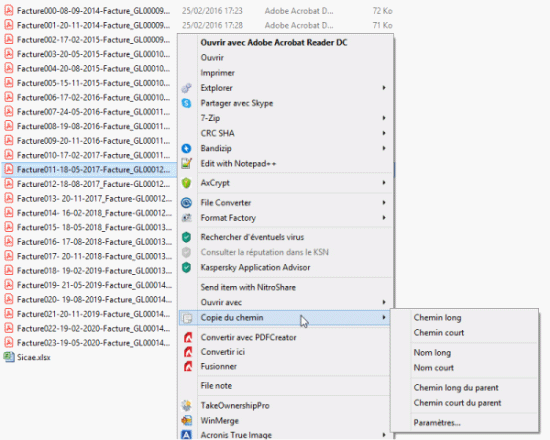Expand the CRC SHA submenu arrow
The image size is (550, 440).
point(384,133)
